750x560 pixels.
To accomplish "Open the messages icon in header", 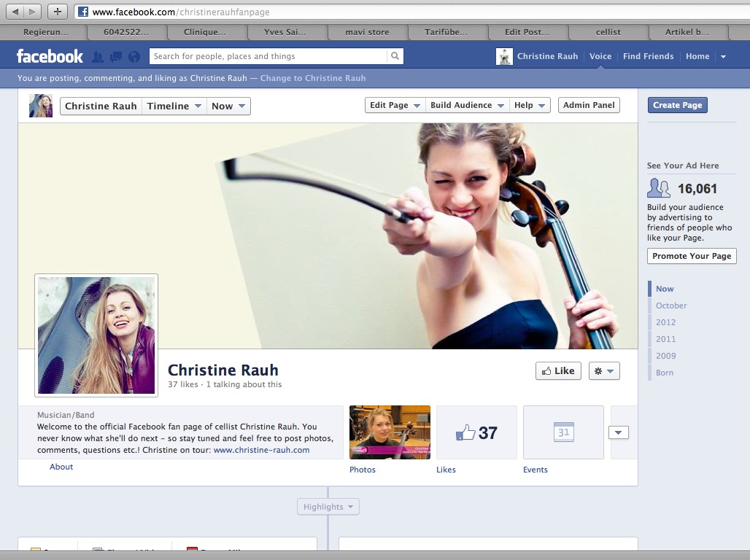I will pyautogui.click(x=116, y=57).
